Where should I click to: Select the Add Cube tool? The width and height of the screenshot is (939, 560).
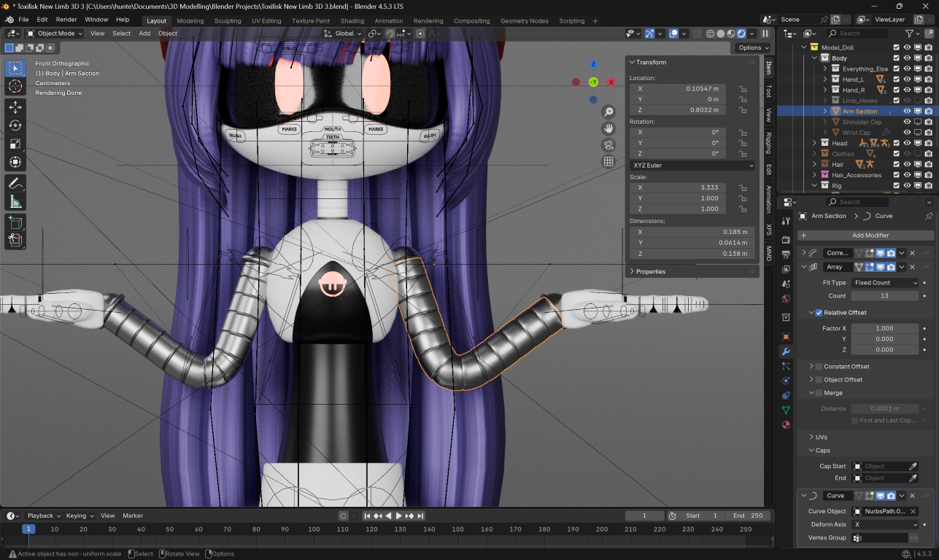pyautogui.click(x=15, y=222)
